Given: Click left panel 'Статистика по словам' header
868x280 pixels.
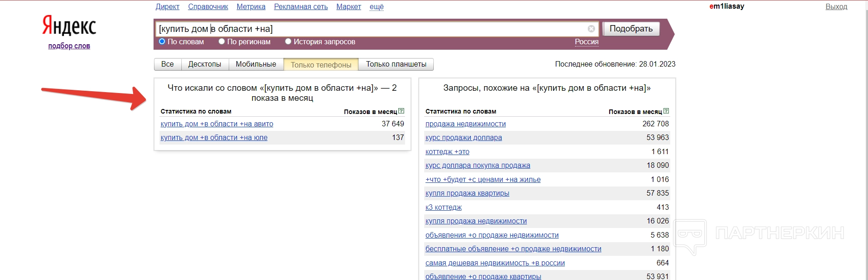Looking at the screenshot, I should [196, 111].
